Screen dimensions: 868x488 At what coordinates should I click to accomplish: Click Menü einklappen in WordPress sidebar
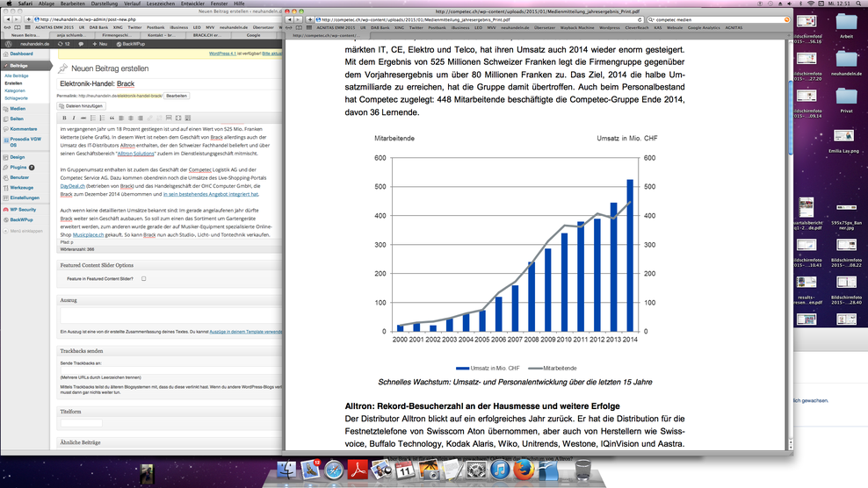tap(23, 231)
